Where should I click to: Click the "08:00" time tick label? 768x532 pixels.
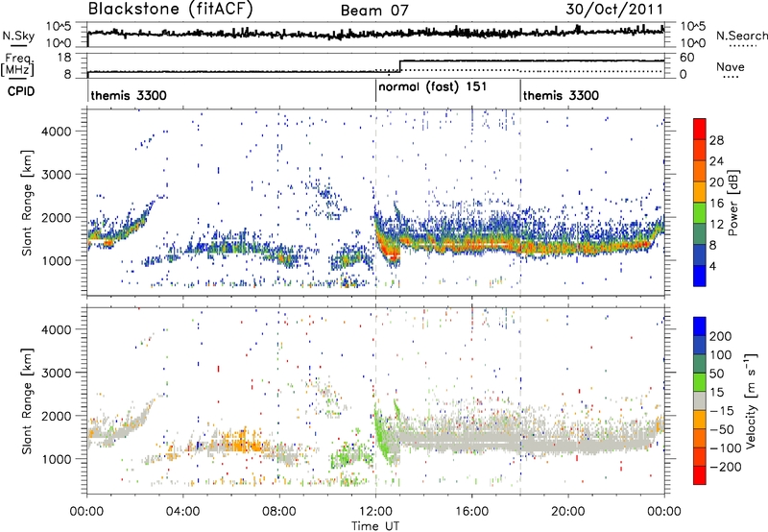[x=279, y=512]
